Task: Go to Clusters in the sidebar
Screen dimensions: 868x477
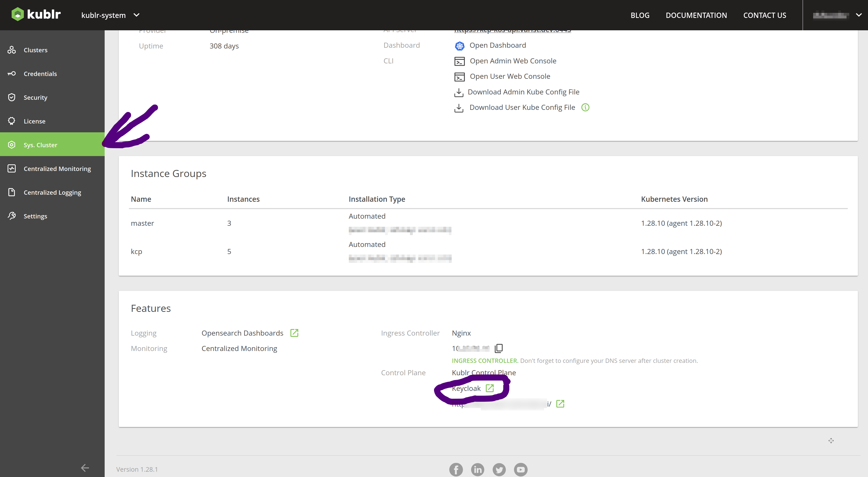Action: pos(52,50)
